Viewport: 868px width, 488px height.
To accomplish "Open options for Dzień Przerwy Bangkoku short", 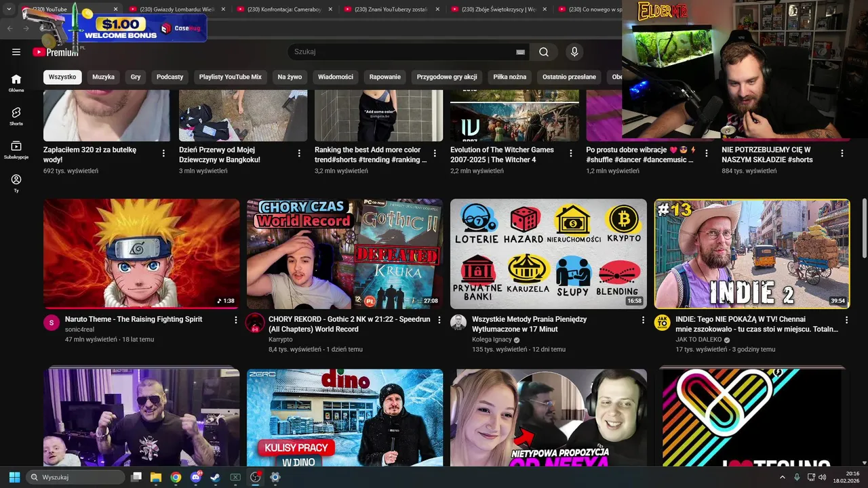I will (x=299, y=153).
